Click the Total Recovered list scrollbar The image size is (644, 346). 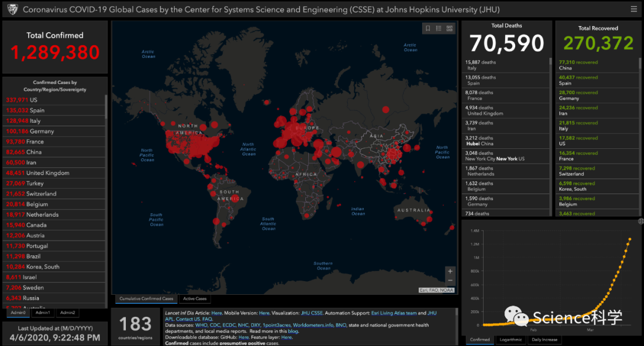(640, 63)
